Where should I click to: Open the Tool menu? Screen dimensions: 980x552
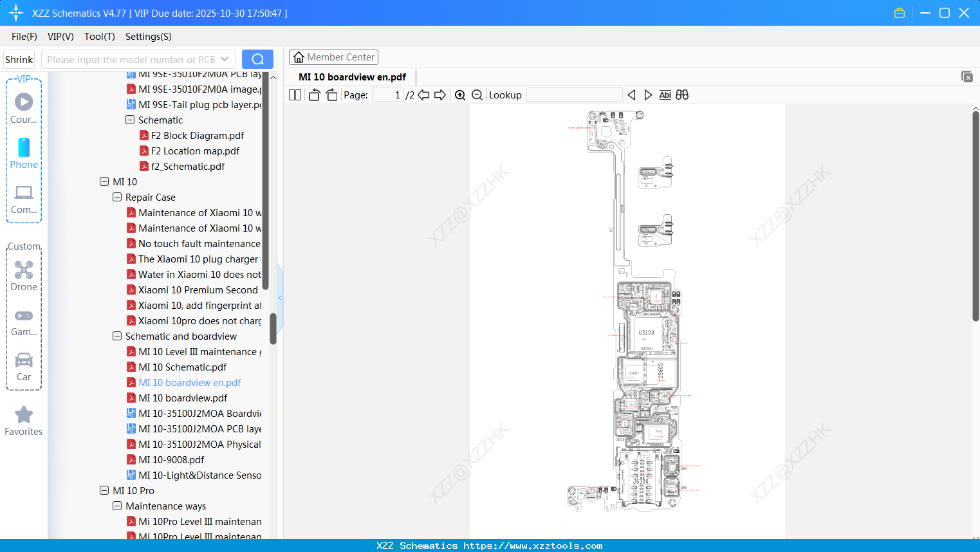(x=99, y=37)
